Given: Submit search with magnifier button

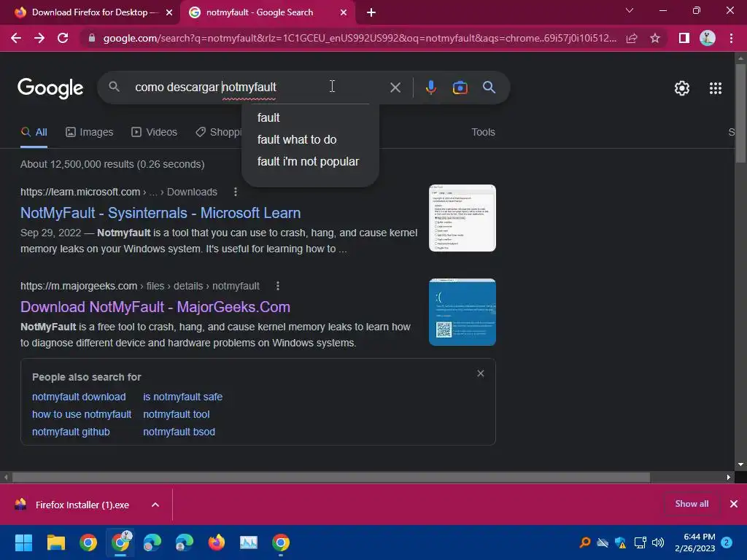Looking at the screenshot, I should point(489,87).
